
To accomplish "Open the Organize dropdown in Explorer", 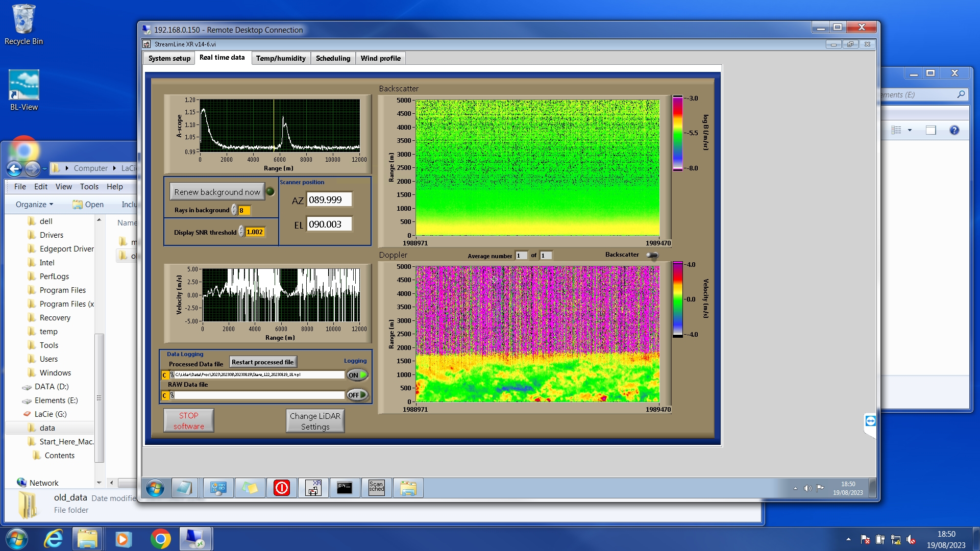I will (x=34, y=204).
